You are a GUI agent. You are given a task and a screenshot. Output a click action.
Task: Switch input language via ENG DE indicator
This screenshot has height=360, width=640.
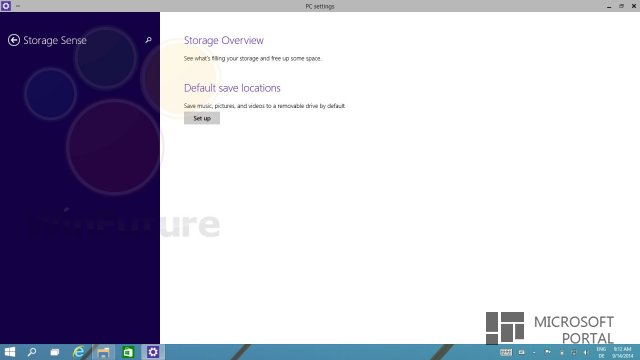601,352
